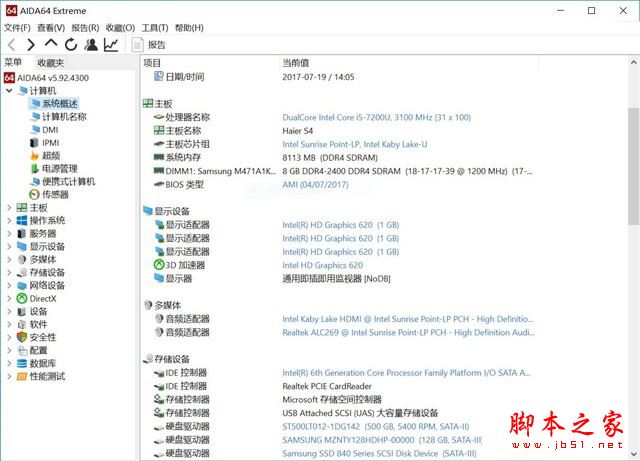Open Intel Sunrise Point-LP chipset link
Image resolution: width=640 pixels, height=461 pixels.
coord(355,144)
